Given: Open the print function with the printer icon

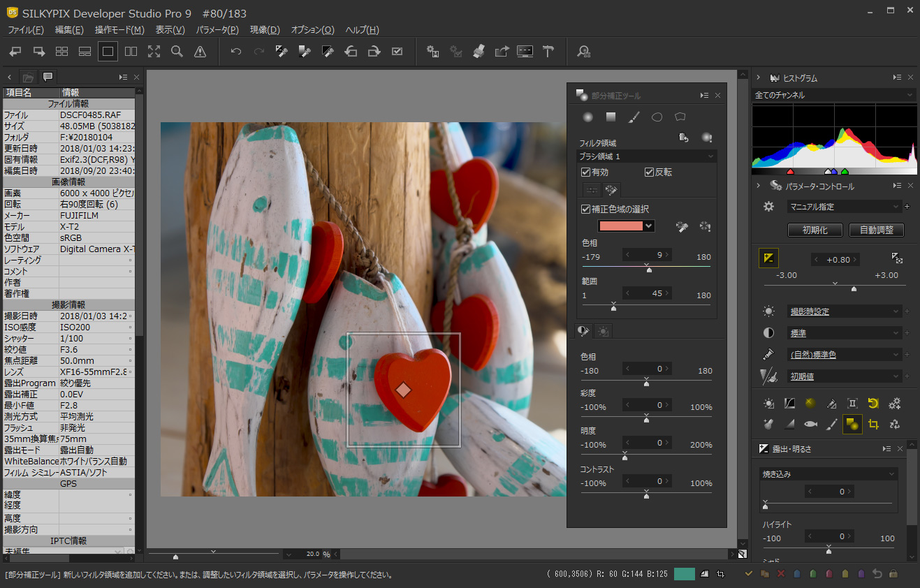Looking at the screenshot, I should 479,51.
